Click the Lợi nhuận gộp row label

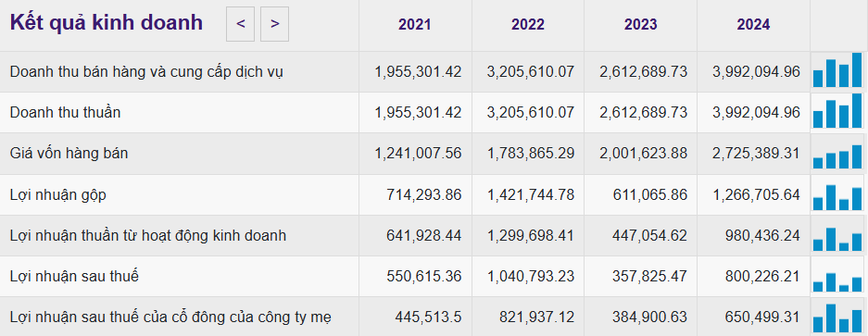click(x=58, y=195)
